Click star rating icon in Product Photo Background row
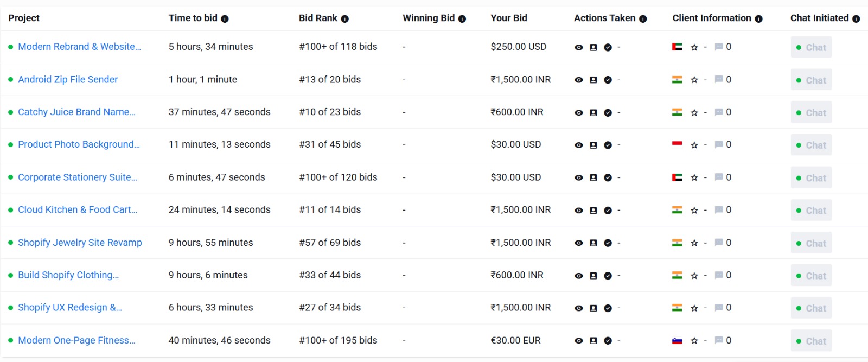This screenshot has height=362, width=868. pos(694,145)
